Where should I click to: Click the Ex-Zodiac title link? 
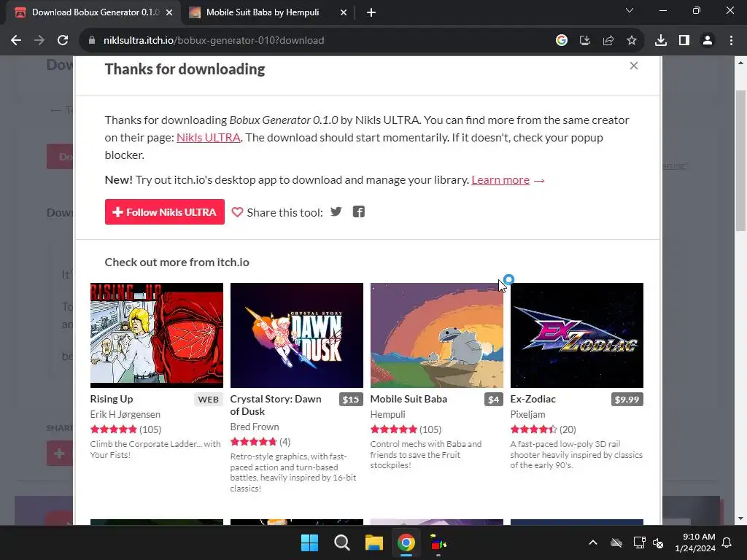click(533, 399)
